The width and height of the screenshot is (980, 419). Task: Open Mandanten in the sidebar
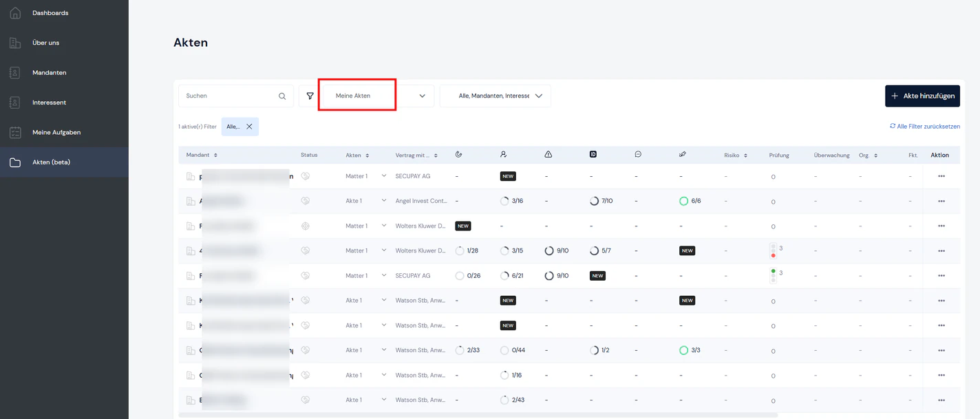click(x=64, y=72)
